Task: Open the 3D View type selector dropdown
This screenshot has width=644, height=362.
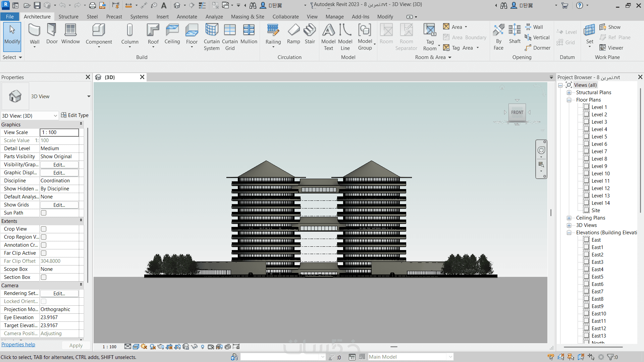Action: [89, 97]
